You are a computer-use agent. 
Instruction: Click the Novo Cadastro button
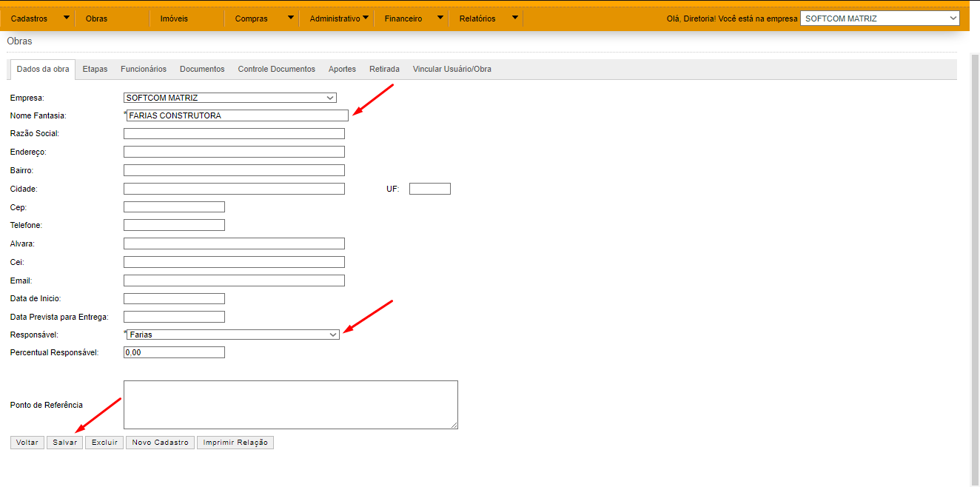coord(161,443)
